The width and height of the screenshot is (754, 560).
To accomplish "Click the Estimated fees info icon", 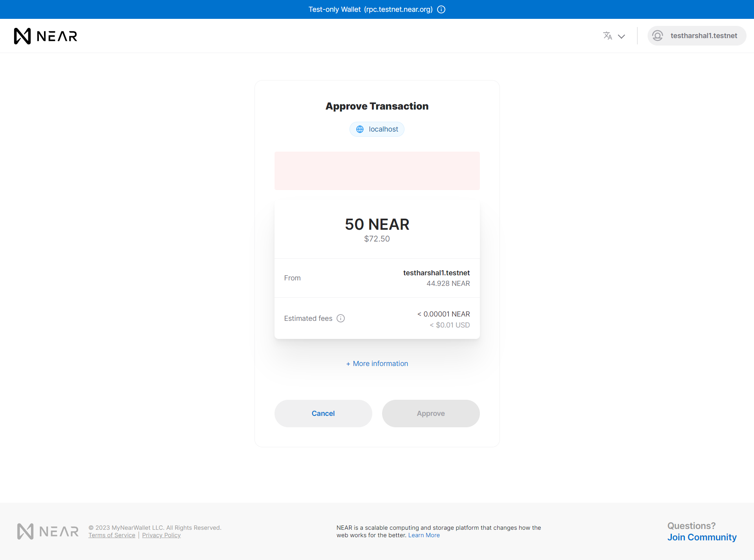I will (x=341, y=318).
